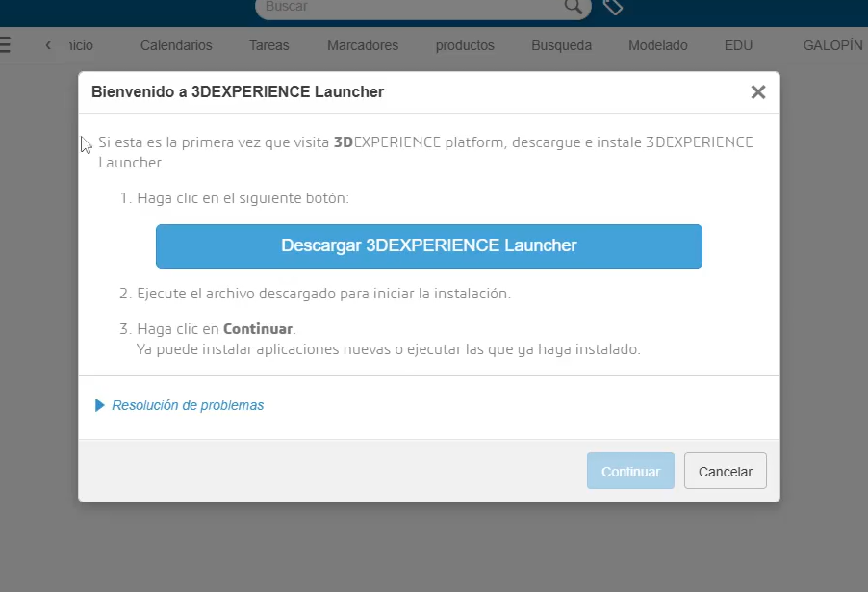This screenshot has width=868, height=592.
Task: Close the 3DEXPERIENCE Launcher dialog
Action: click(757, 92)
